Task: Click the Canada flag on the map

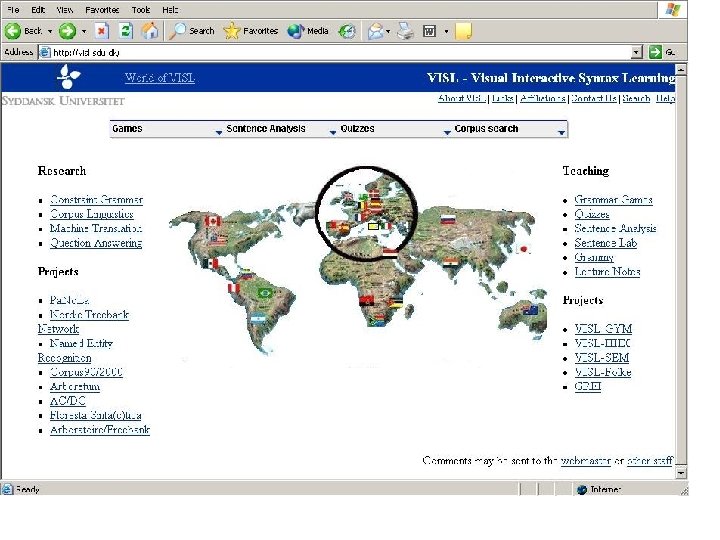Action: [213, 221]
